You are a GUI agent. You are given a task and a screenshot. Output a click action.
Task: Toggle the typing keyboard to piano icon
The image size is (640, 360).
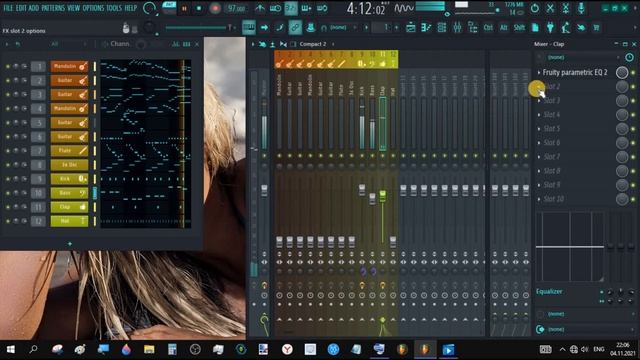pyautogui.click(x=249, y=27)
